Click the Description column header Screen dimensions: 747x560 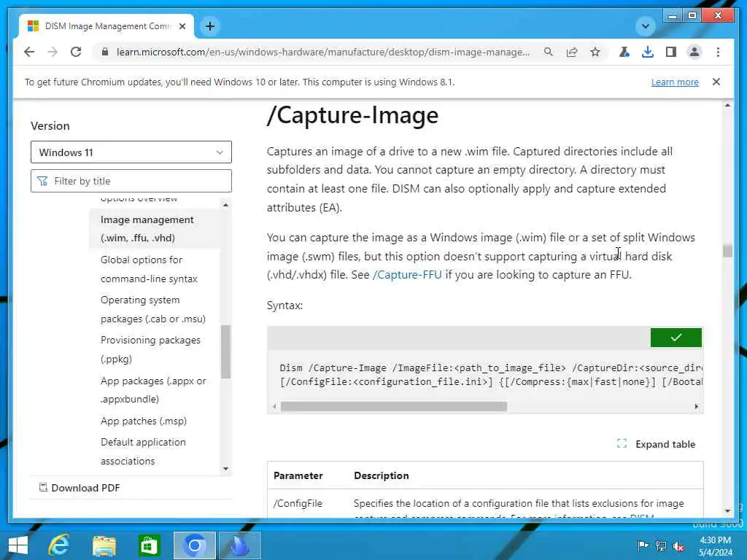381,475
